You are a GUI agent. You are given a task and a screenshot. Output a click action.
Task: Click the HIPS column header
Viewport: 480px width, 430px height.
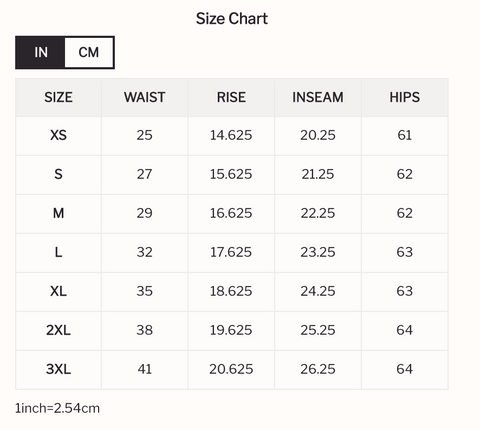405,97
